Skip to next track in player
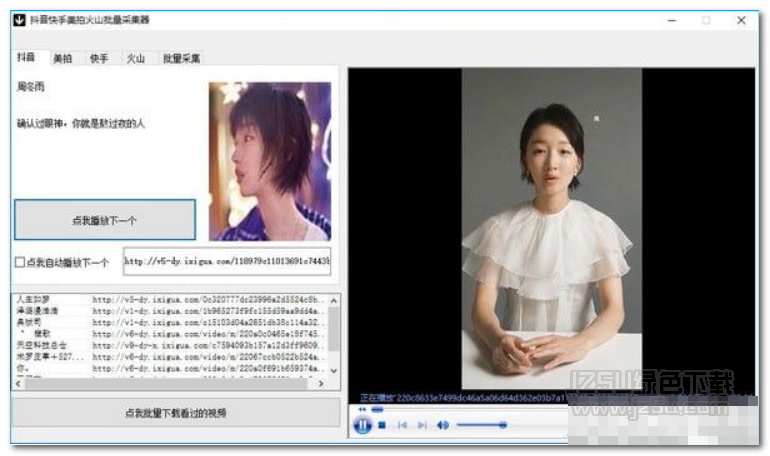The image size is (770, 456). click(422, 425)
